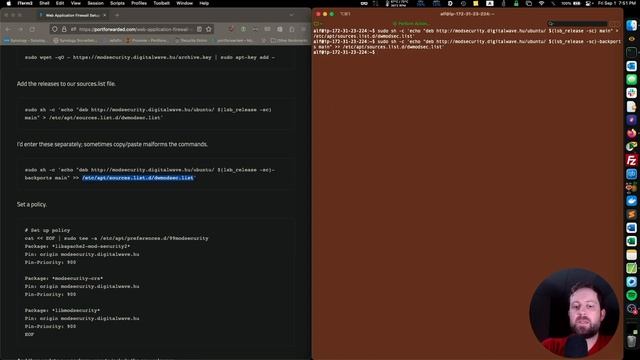This screenshot has height=360, width=640.
Task: Select the Web Application Firewall tab
Action: click(73, 15)
